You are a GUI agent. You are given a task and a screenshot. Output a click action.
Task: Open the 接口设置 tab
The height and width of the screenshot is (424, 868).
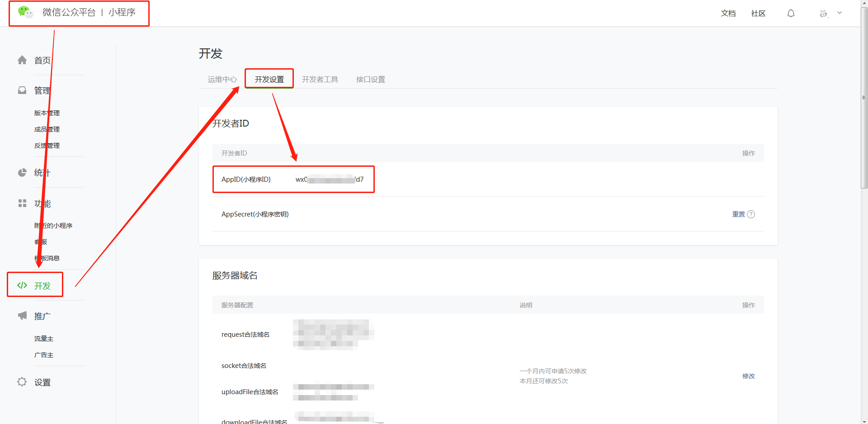[370, 80]
